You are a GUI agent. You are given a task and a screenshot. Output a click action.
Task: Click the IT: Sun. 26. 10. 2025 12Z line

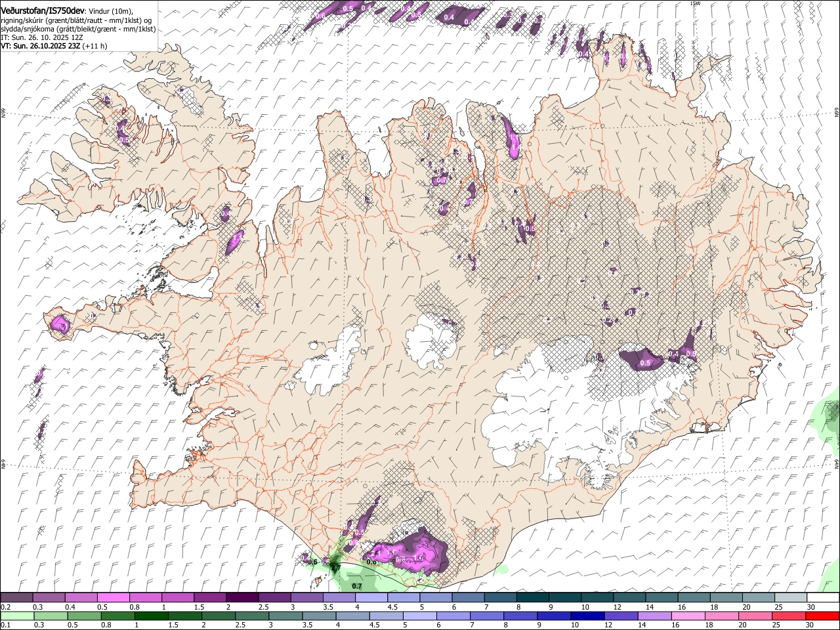coord(43,37)
